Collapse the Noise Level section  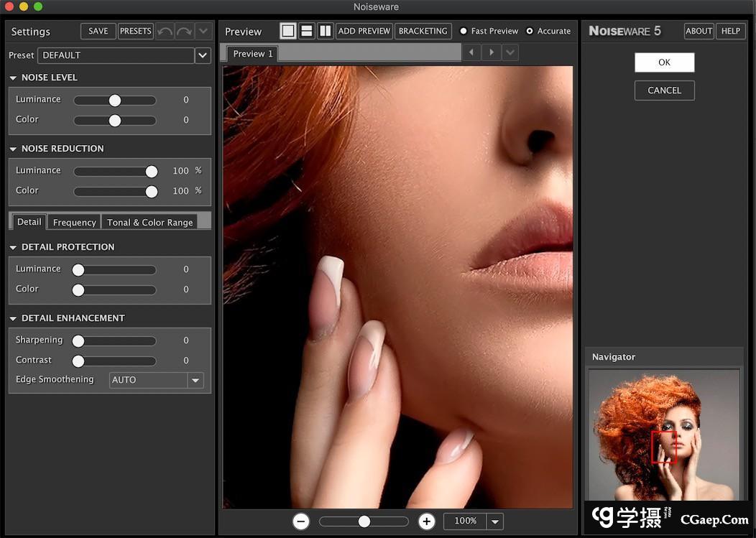(x=13, y=78)
